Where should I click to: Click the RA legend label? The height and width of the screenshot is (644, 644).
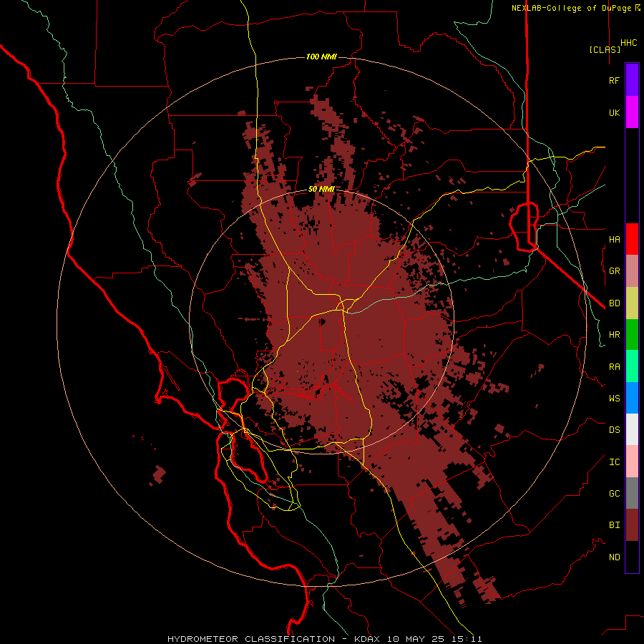click(614, 367)
